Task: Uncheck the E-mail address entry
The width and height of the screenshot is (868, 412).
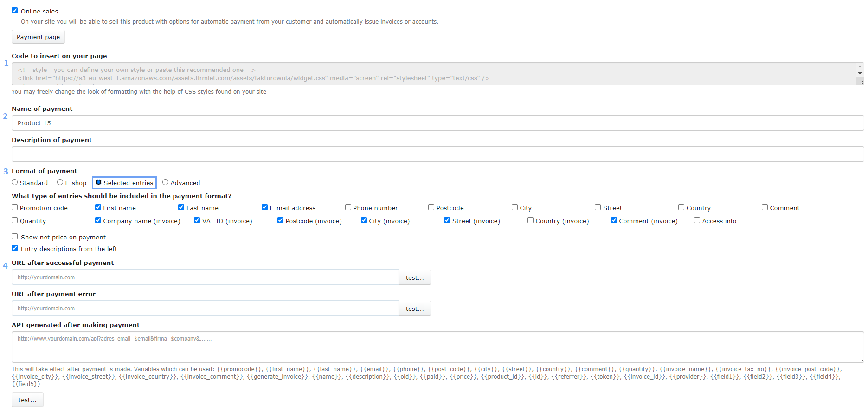Action: [264, 208]
